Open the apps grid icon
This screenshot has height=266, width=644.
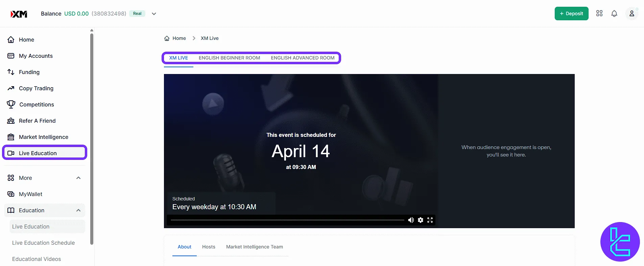coord(599,14)
